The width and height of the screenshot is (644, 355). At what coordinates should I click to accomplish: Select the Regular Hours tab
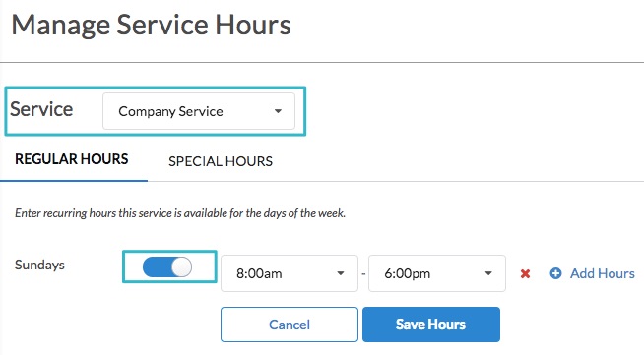[72, 159]
